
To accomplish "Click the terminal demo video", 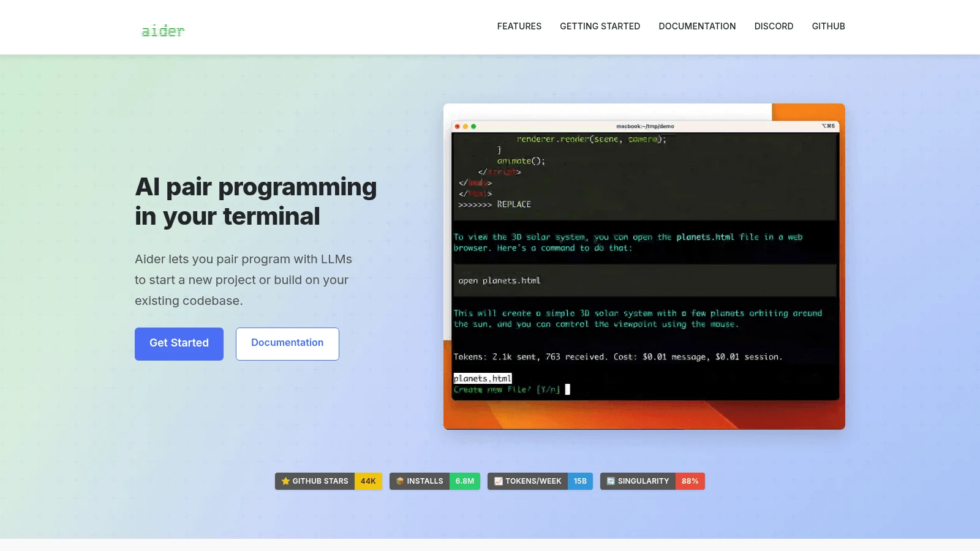I will tap(644, 266).
